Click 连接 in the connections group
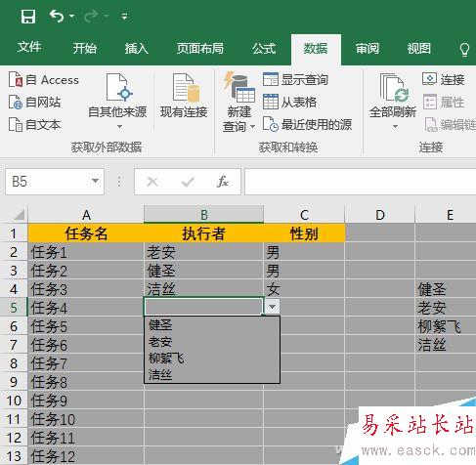 click(x=443, y=79)
